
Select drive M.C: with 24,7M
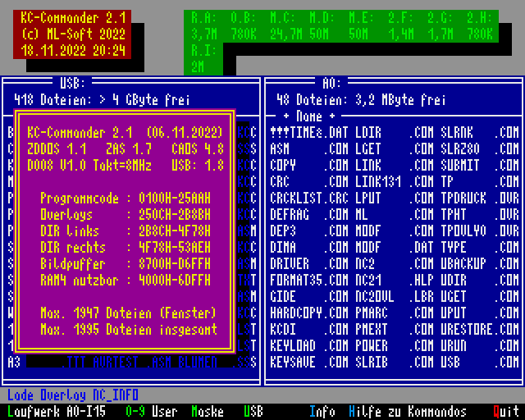pos(286,25)
